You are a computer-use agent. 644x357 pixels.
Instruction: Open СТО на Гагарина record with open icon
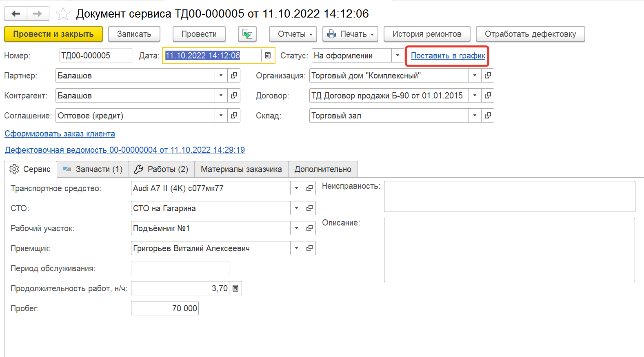point(309,208)
